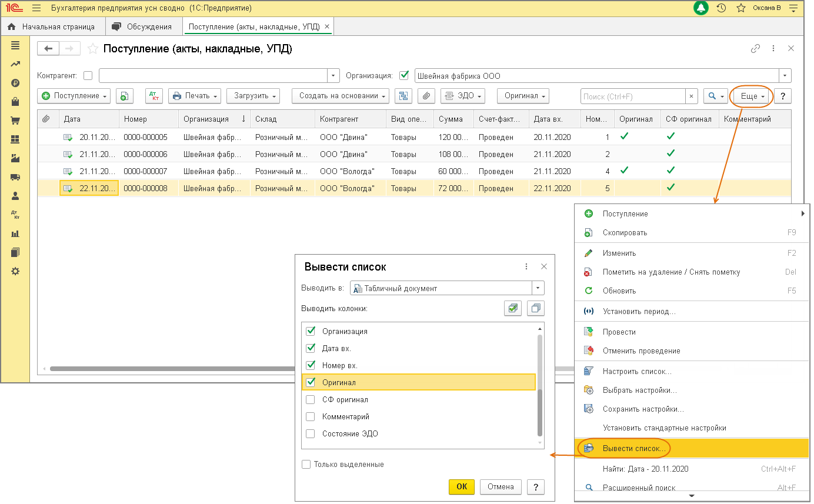Click the check all columns icon
The width and height of the screenshot is (814, 504).
513,308
